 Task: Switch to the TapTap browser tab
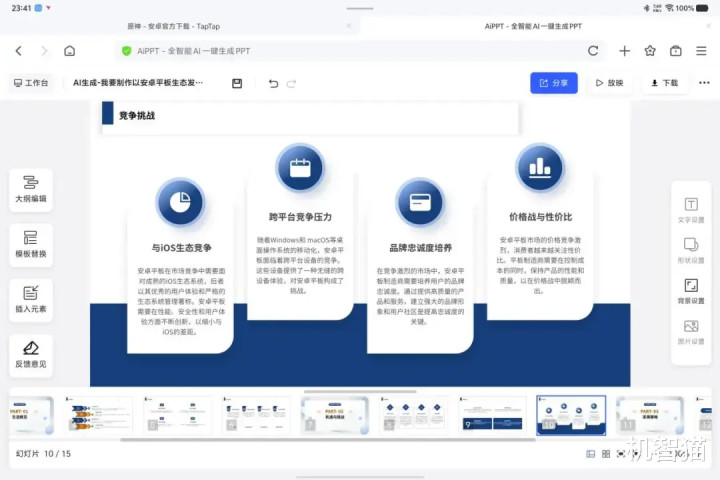174,26
